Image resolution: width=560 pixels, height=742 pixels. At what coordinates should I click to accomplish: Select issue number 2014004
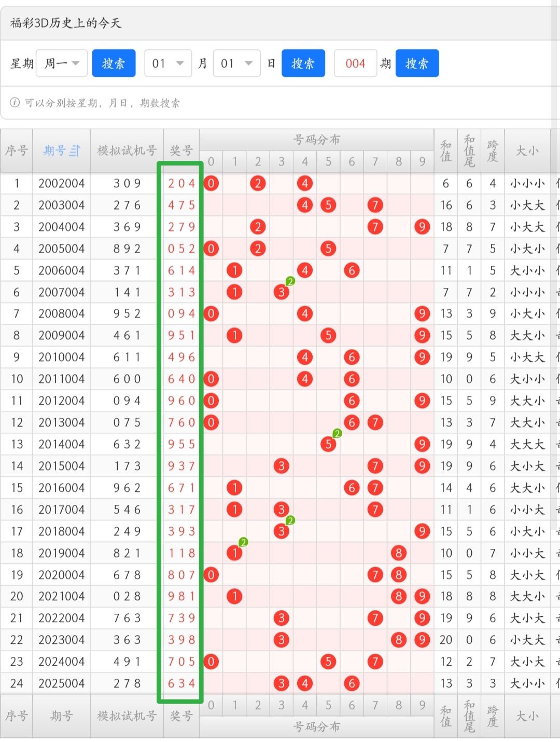[x=61, y=444]
